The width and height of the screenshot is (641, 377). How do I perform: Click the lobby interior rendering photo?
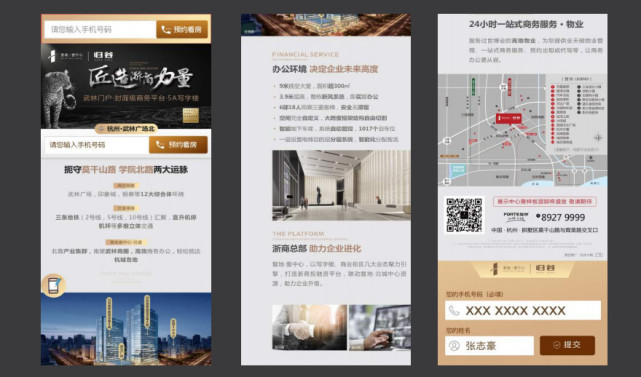341,185
